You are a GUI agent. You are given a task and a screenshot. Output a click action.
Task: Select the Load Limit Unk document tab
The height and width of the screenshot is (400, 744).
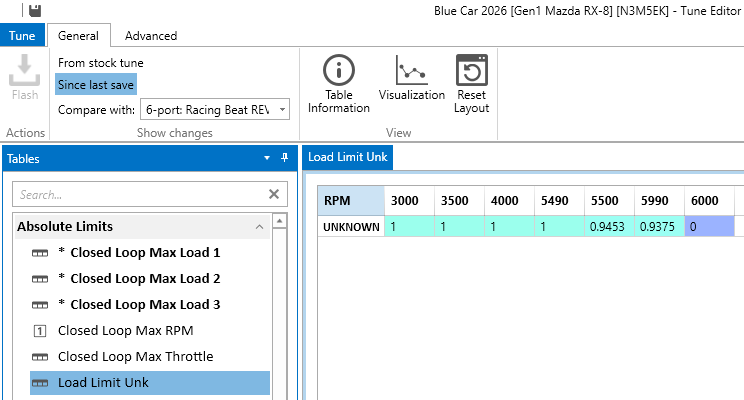coord(347,157)
